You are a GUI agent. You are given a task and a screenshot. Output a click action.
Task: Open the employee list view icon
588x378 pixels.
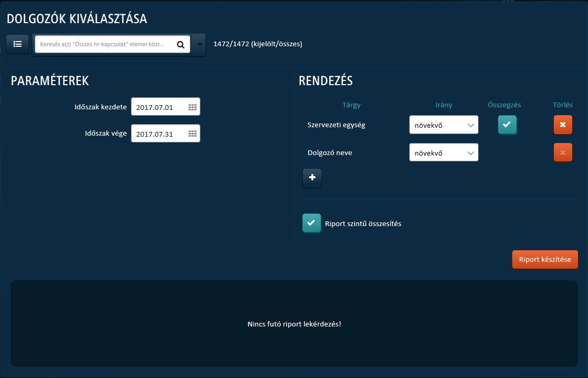17,44
